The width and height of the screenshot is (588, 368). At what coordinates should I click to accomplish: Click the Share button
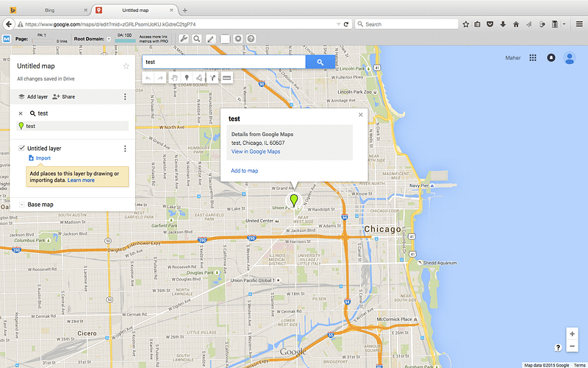click(63, 97)
